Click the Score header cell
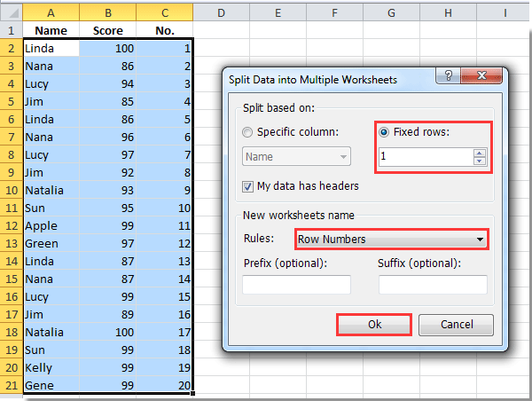The width and height of the screenshot is (532, 401). coord(106,30)
